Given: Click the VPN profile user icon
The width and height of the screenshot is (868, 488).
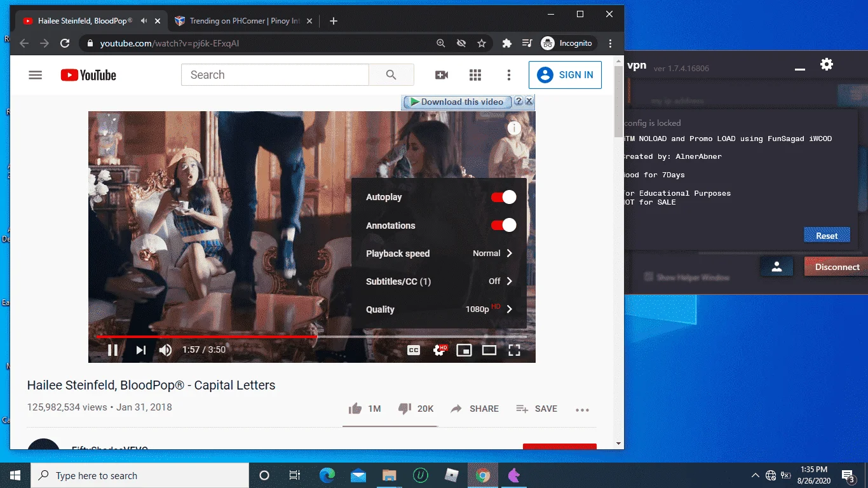Looking at the screenshot, I should tap(776, 267).
